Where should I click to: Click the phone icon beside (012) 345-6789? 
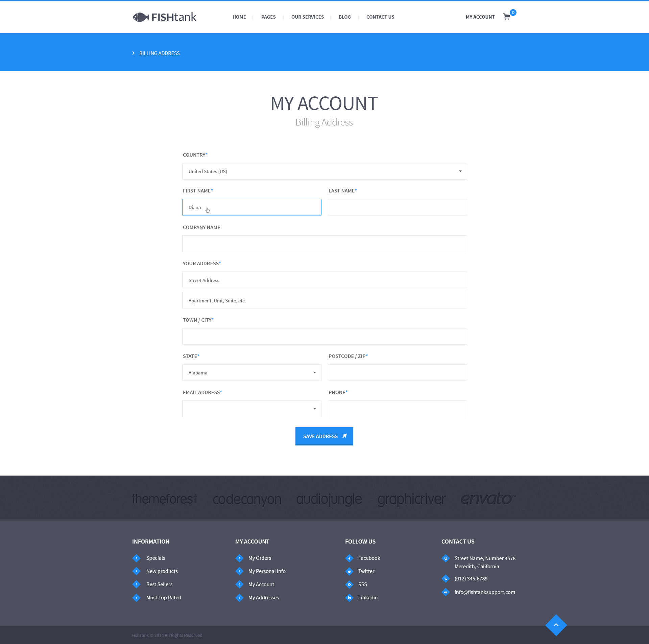point(446,579)
